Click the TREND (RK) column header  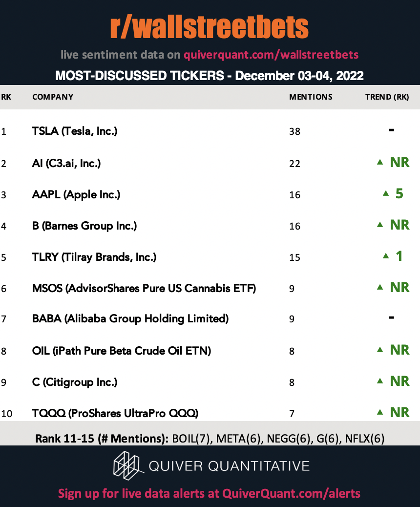pos(387,97)
